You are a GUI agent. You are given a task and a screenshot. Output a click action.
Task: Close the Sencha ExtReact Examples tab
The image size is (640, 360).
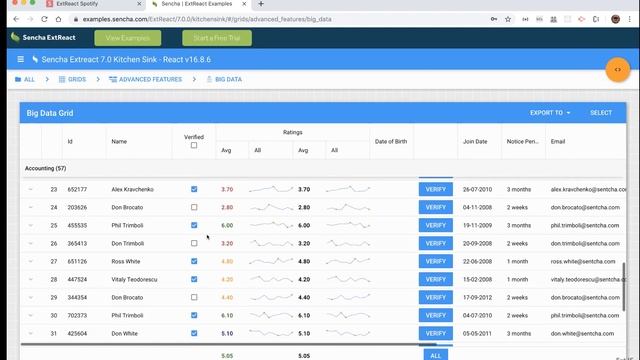pos(244,4)
